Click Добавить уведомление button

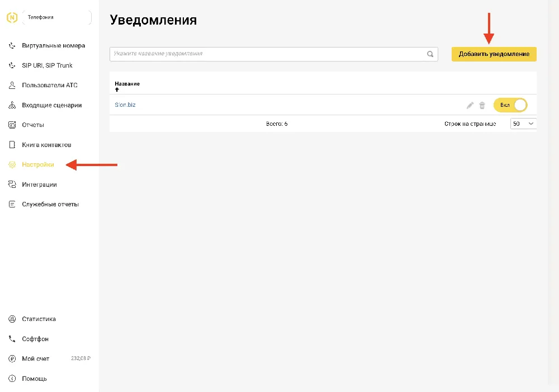(x=494, y=54)
